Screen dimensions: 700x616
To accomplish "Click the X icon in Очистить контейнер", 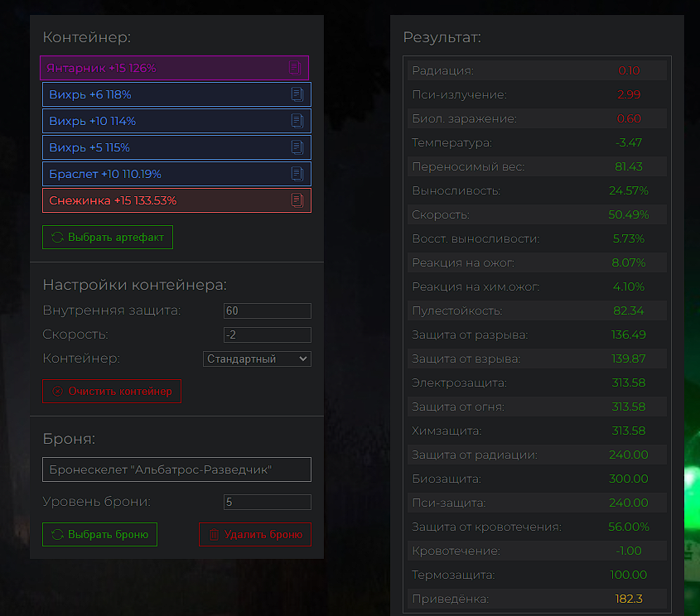I will pos(58,391).
